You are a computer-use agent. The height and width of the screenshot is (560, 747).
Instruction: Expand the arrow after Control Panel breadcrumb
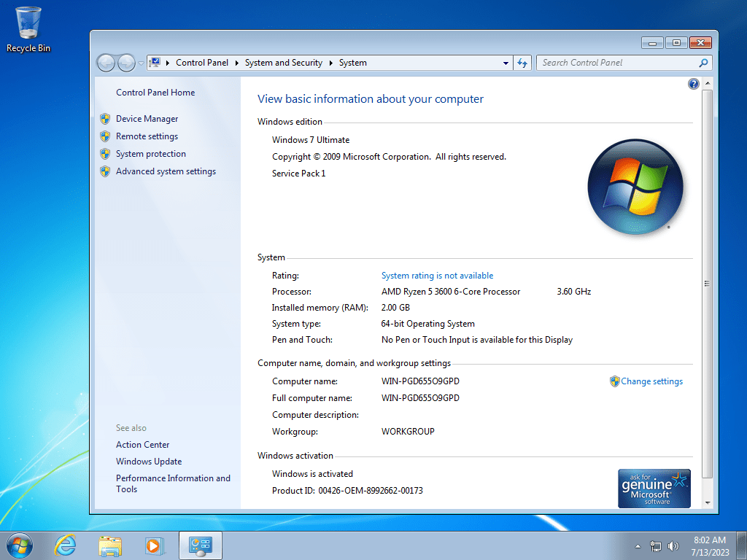click(237, 63)
